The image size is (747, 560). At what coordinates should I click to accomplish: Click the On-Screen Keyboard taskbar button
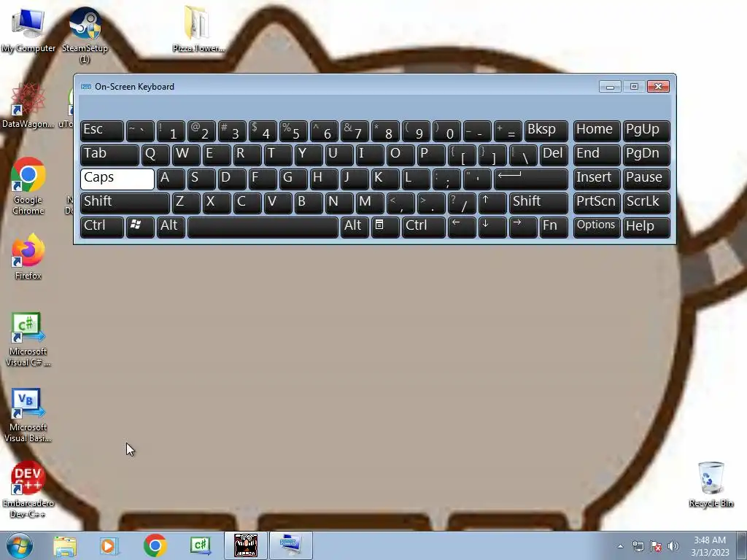(291, 545)
